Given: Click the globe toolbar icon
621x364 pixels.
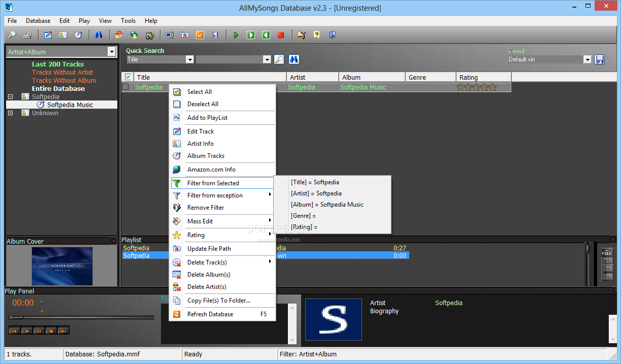Looking at the screenshot, I should pyautogui.click(x=134, y=35).
